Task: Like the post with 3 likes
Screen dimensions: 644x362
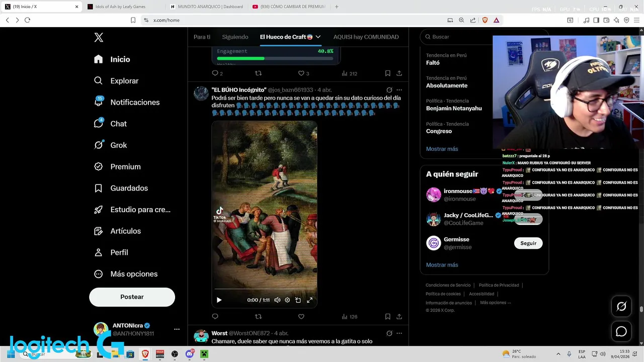Action: click(x=303, y=73)
